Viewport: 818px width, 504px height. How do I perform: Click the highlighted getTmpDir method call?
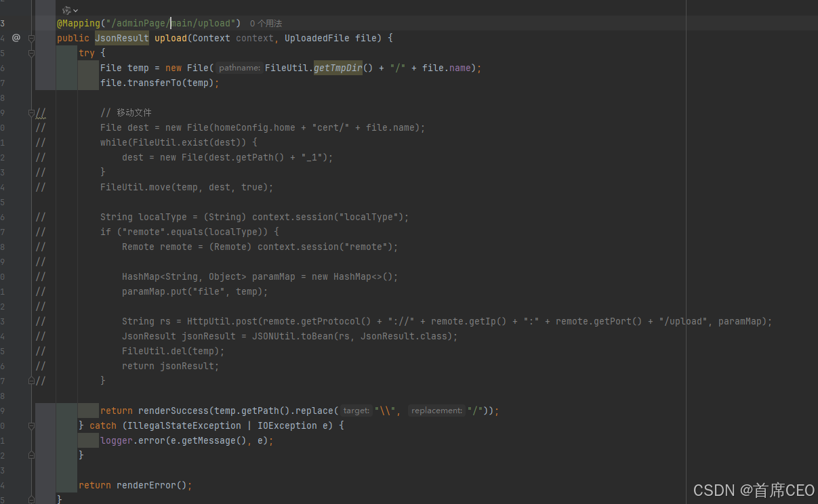pyautogui.click(x=338, y=68)
